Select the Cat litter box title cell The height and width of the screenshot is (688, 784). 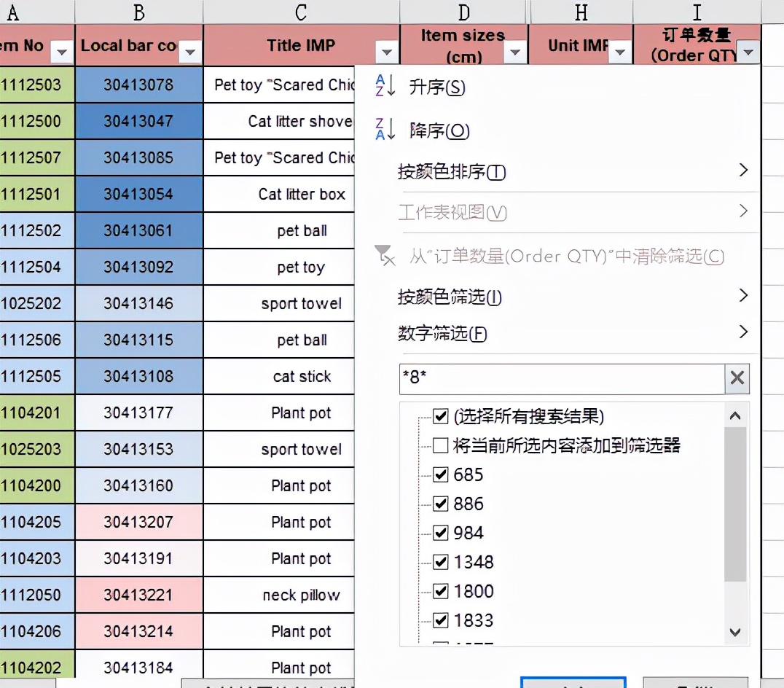point(279,194)
